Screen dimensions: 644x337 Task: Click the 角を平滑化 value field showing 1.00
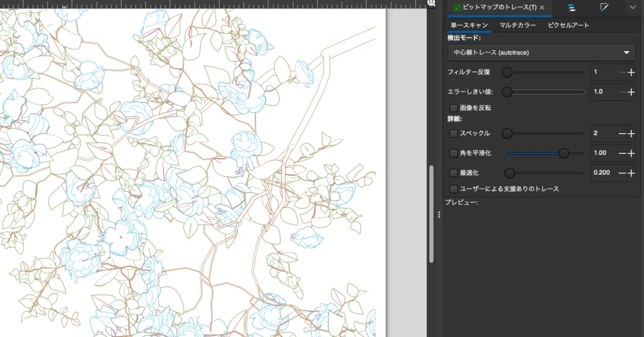coord(604,153)
